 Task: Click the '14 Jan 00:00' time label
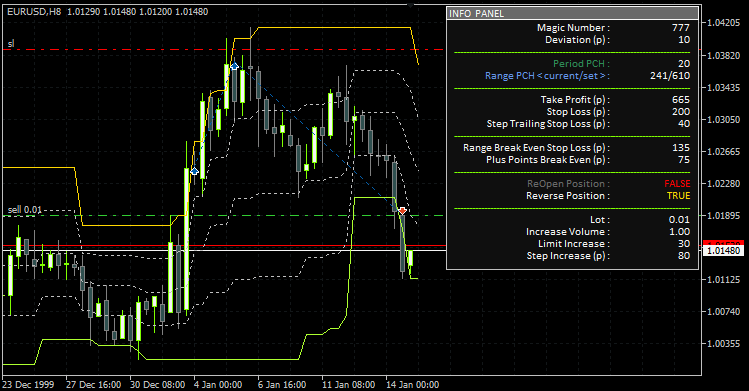coord(413,384)
